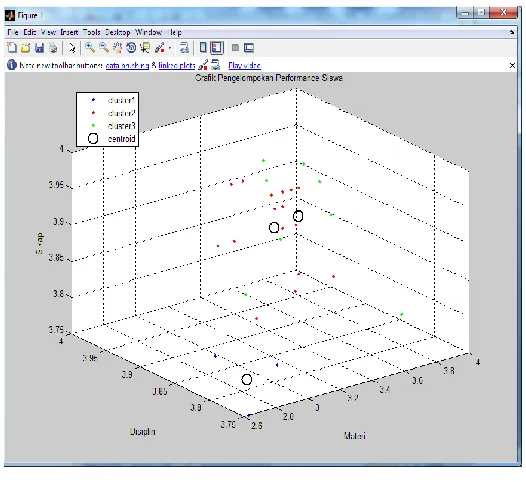Viewport: 526px width, 482px height.
Task: Dismiss the new toolbar buttons notification
Action: pyautogui.click(x=512, y=65)
